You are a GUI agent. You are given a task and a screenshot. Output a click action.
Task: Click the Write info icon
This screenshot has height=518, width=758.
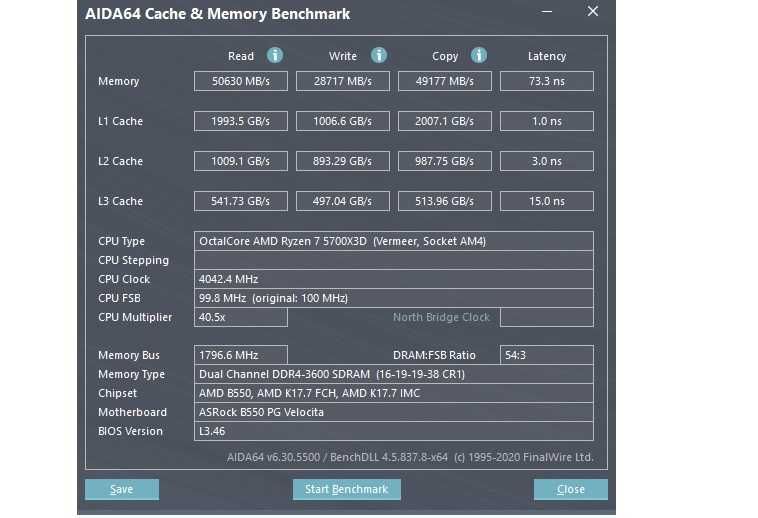pos(379,56)
